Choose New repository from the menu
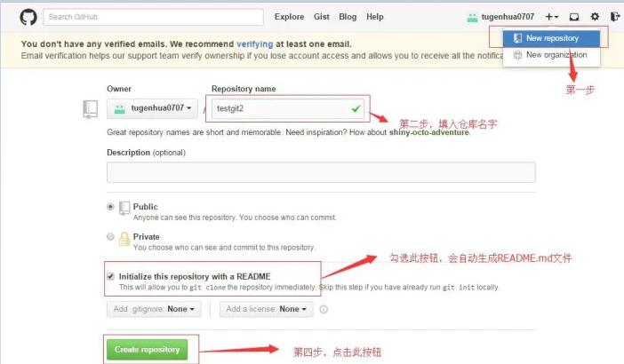This screenshot has height=364, width=624. pyautogui.click(x=551, y=38)
